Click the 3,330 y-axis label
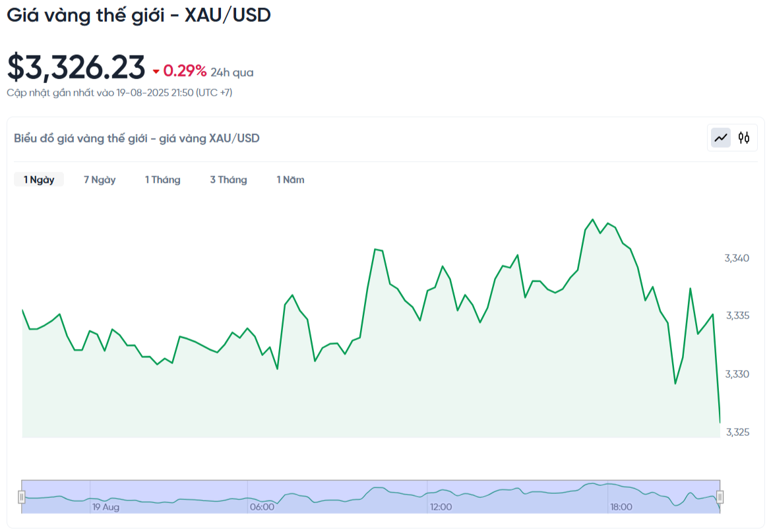This screenshot has width=769, height=532. pyautogui.click(x=737, y=374)
